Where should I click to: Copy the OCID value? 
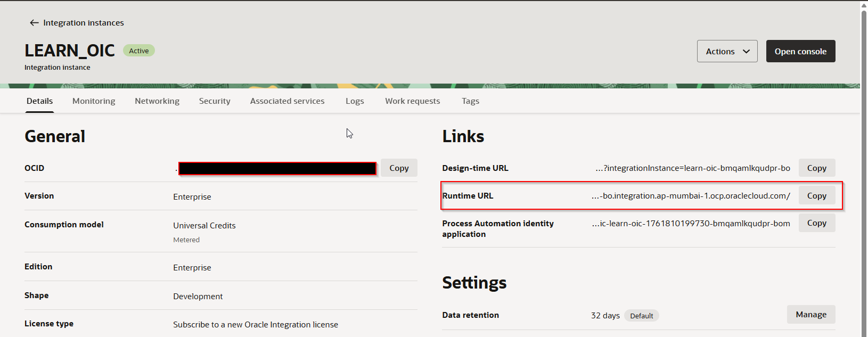point(399,168)
